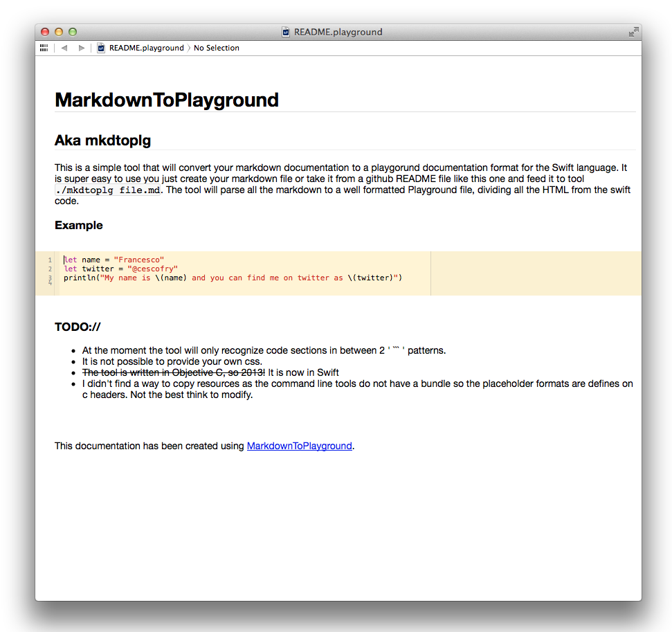Minimize the window with the yellow button
This screenshot has height=632, width=672.
57,31
